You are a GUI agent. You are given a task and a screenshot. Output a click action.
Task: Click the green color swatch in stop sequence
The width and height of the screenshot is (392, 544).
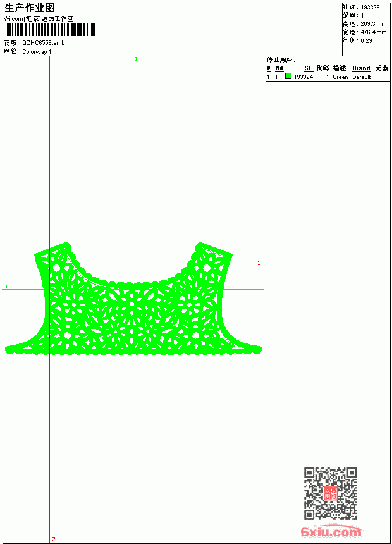tap(288, 76)
